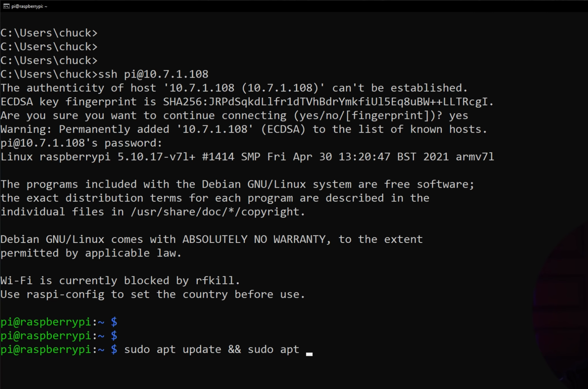Select the ECDSA key fingerprint text
The width and height of the screenshot is (588, 389).
247,102
